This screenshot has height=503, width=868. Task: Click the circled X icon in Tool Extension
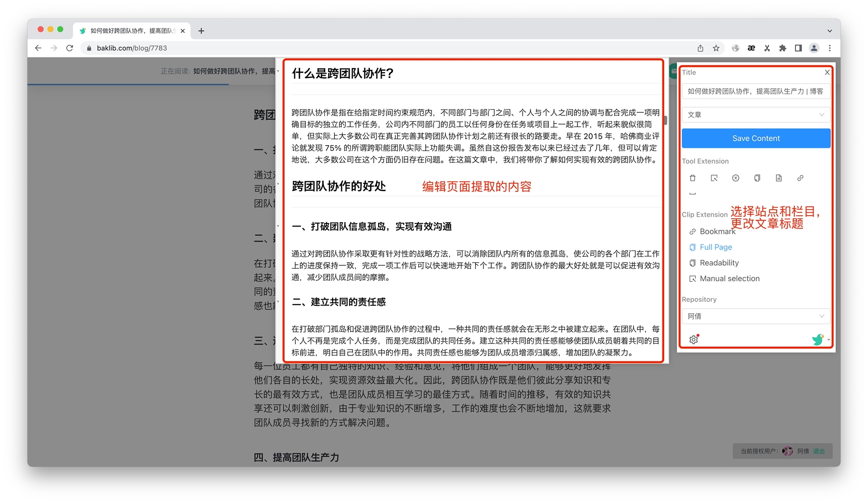coord(735,178)
